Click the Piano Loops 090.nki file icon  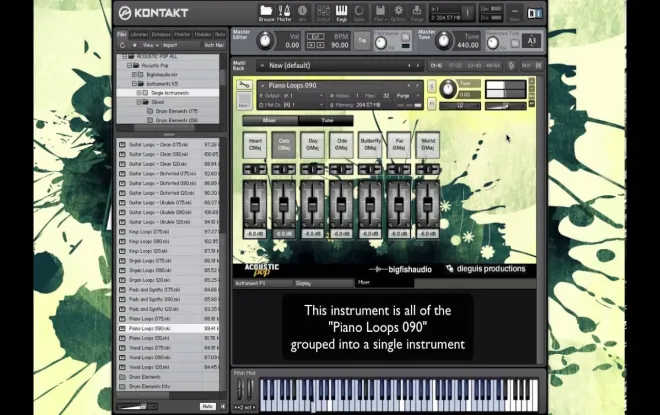point(122,328)
